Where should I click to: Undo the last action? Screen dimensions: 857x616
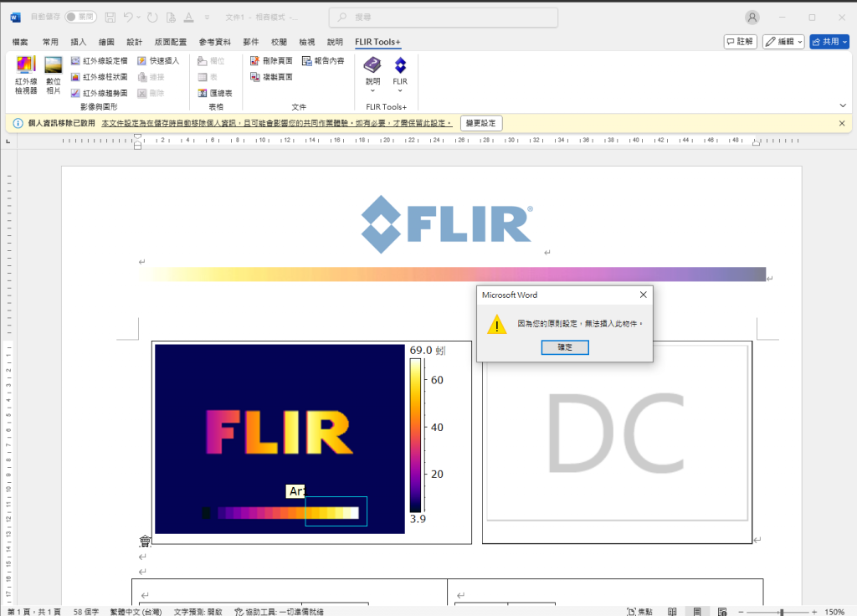(x=128, y=18)
